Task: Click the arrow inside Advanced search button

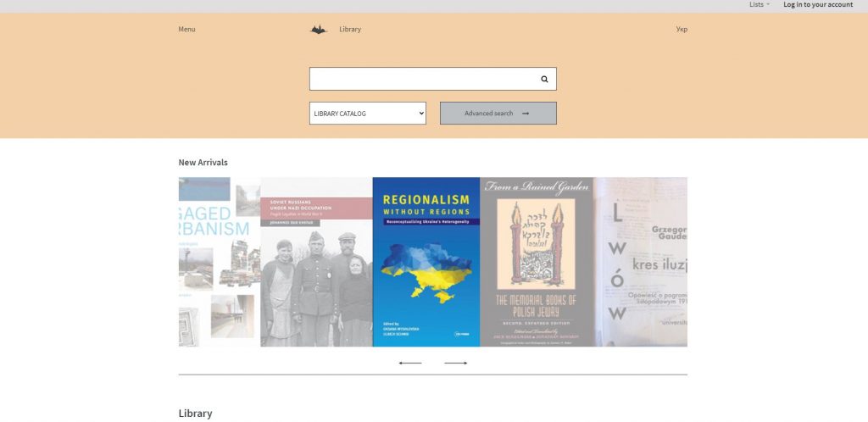Action: point(526,114)
